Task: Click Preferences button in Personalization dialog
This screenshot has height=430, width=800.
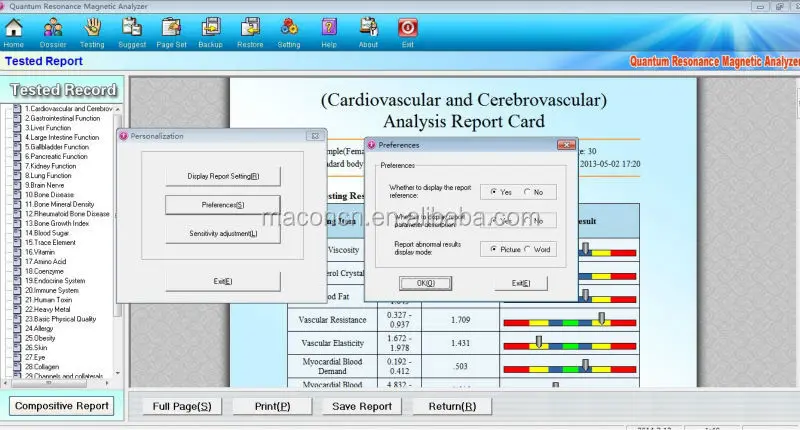Action: pos(223,205)
